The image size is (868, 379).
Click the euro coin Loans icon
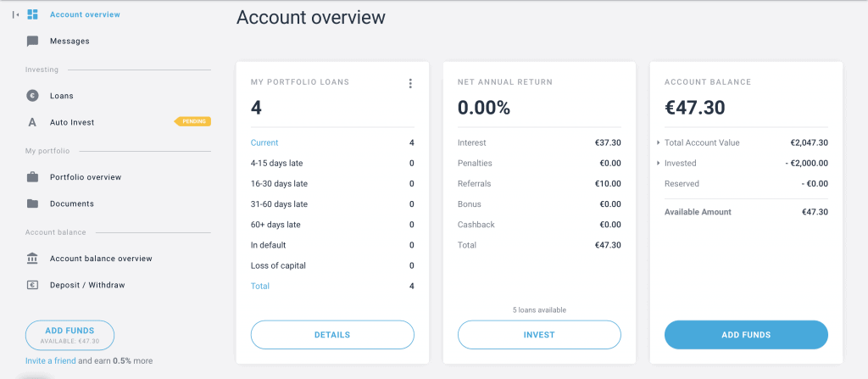[33, 96]
